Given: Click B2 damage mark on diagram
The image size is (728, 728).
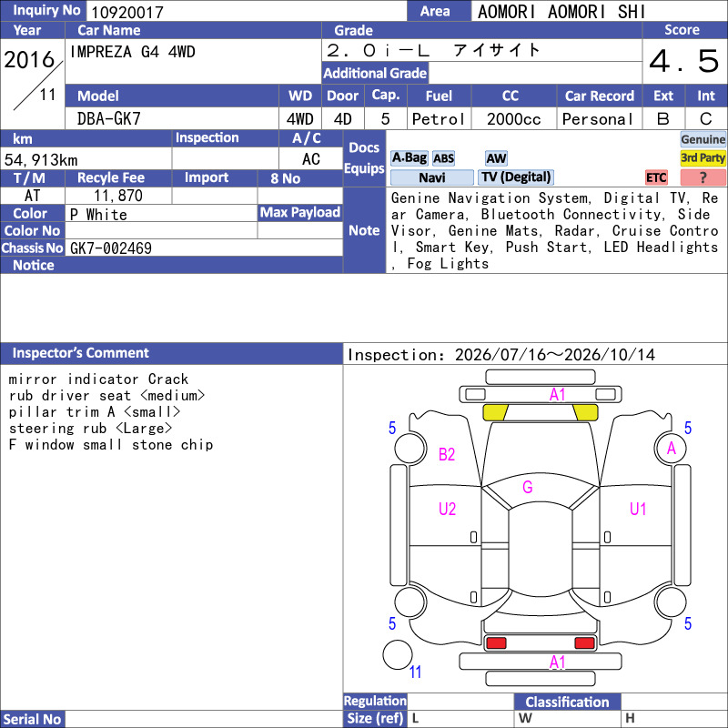Looking at the screenshot, I should click(447, 454).
